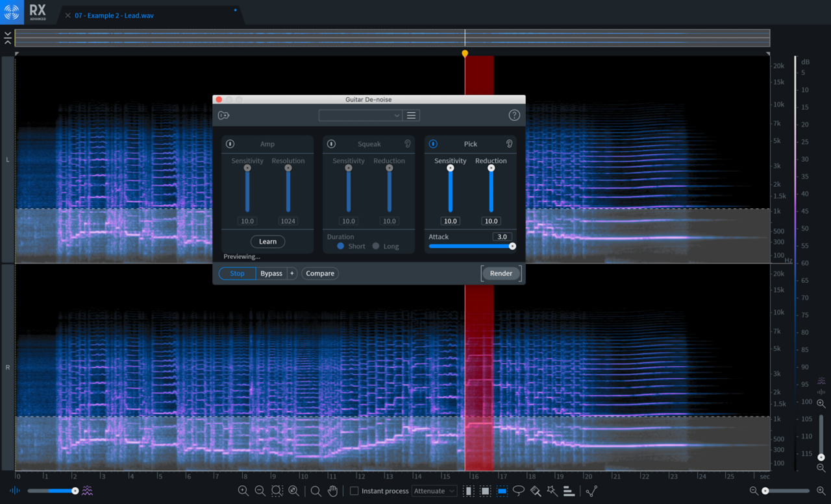Choose the Magic Wand selection tool

tap(552, 491)
